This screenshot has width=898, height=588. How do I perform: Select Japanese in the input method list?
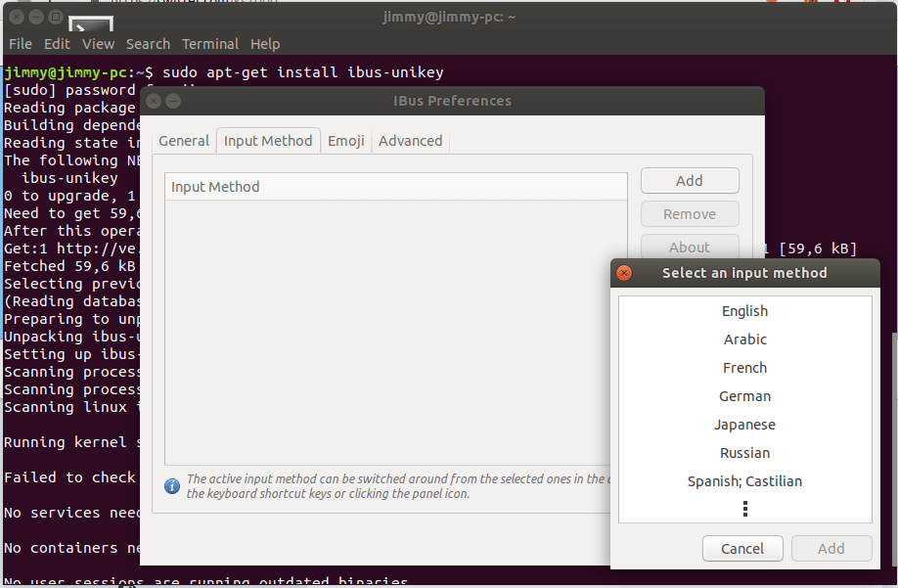744,425
